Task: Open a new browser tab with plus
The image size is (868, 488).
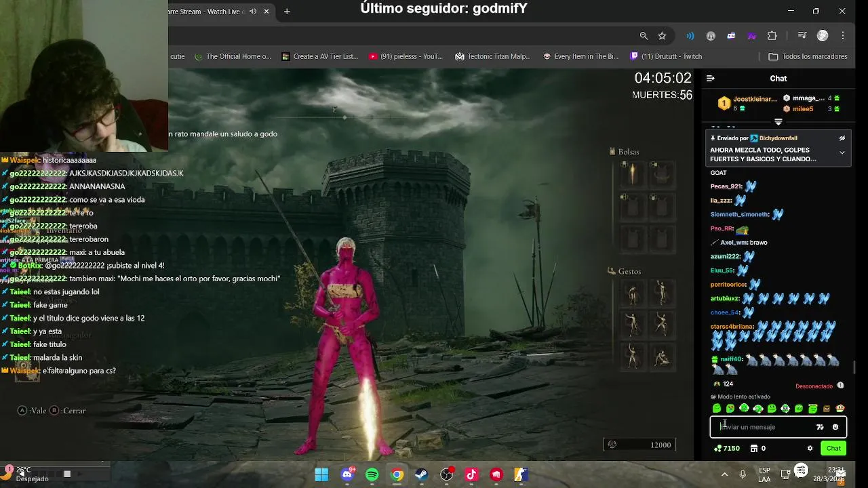Action: click(287, 12)
